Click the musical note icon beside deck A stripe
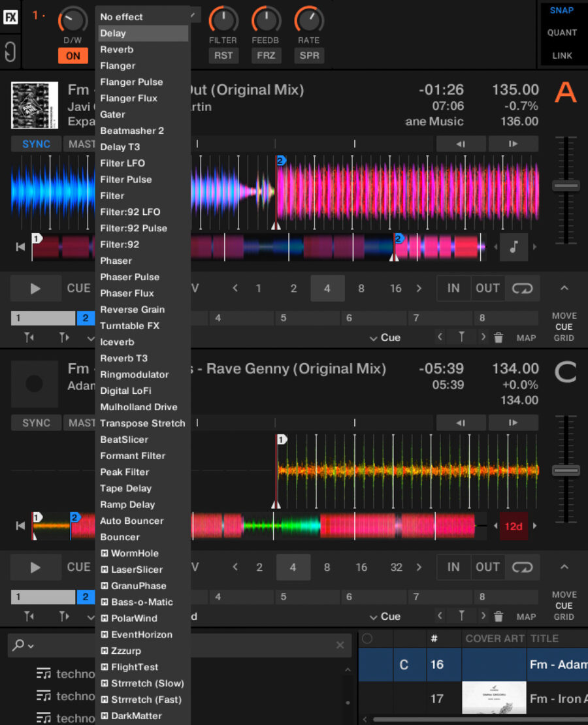The image size is (588, 725). [x=514, y=247]
